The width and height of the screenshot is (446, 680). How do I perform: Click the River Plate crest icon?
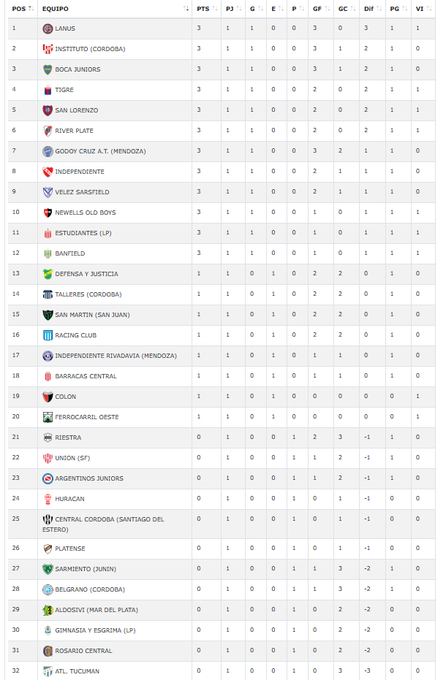[48, 131]
